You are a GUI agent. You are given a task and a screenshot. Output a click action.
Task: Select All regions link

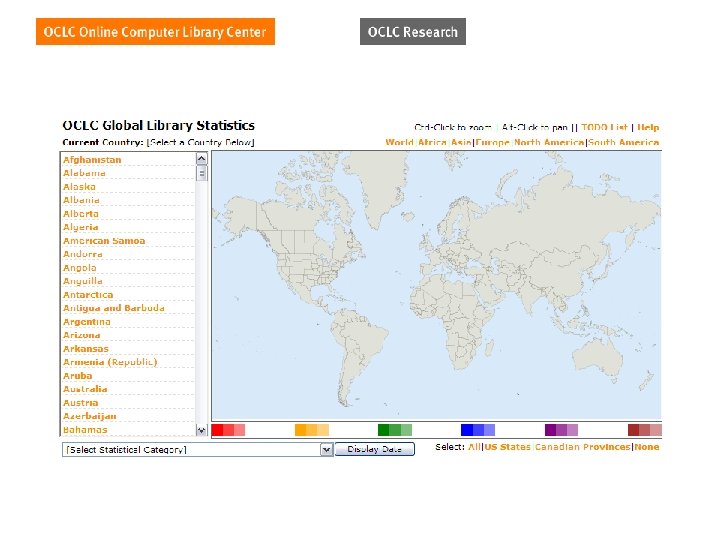474,447
